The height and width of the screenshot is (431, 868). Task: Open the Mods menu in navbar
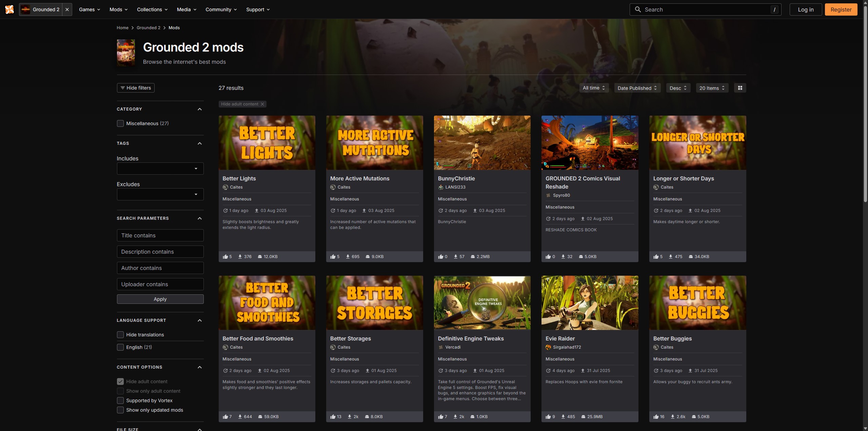[118, 9]
